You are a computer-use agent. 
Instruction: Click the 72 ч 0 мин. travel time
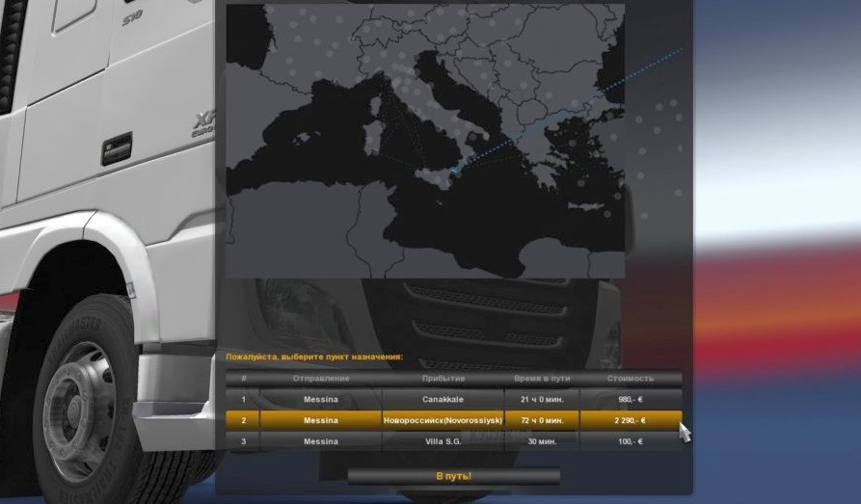541,420
